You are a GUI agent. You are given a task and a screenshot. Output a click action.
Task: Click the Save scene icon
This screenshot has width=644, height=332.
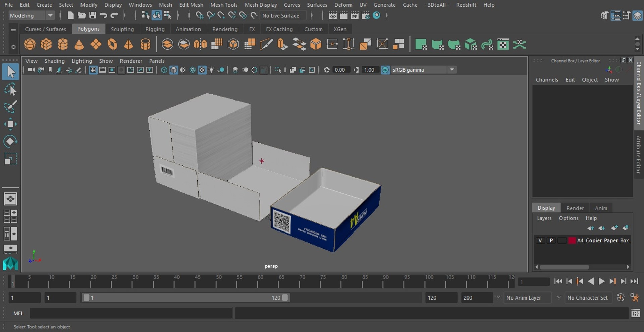(92, 15)
